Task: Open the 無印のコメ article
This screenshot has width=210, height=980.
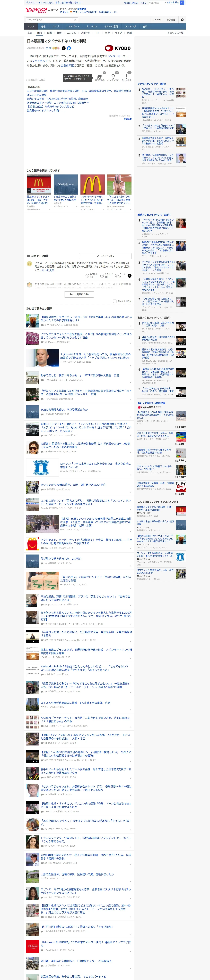Action: (x=95, y=579)
